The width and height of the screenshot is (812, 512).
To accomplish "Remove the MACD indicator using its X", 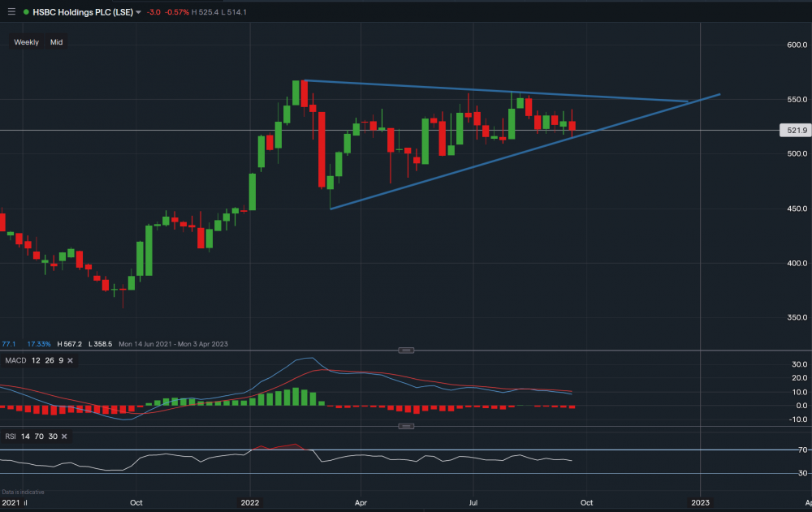I will tap(70, 360).
